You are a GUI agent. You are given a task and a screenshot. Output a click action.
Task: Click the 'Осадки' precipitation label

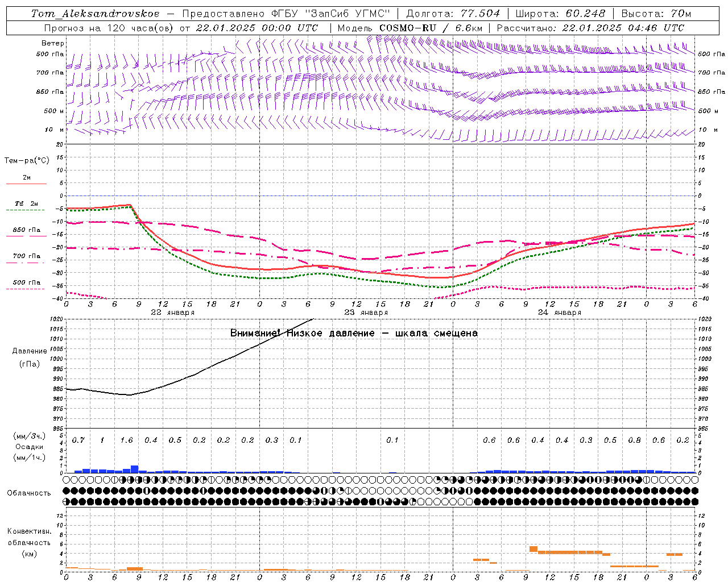coord(30,447)
